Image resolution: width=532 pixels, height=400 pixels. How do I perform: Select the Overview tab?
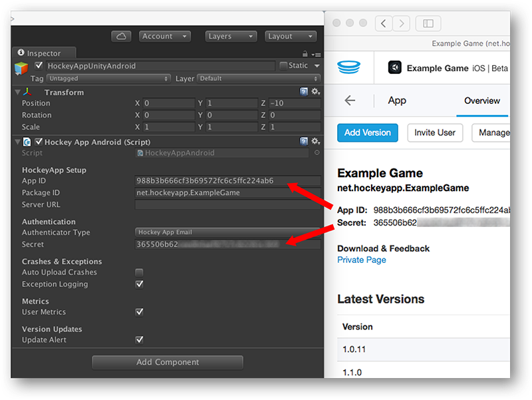[481, 101]
